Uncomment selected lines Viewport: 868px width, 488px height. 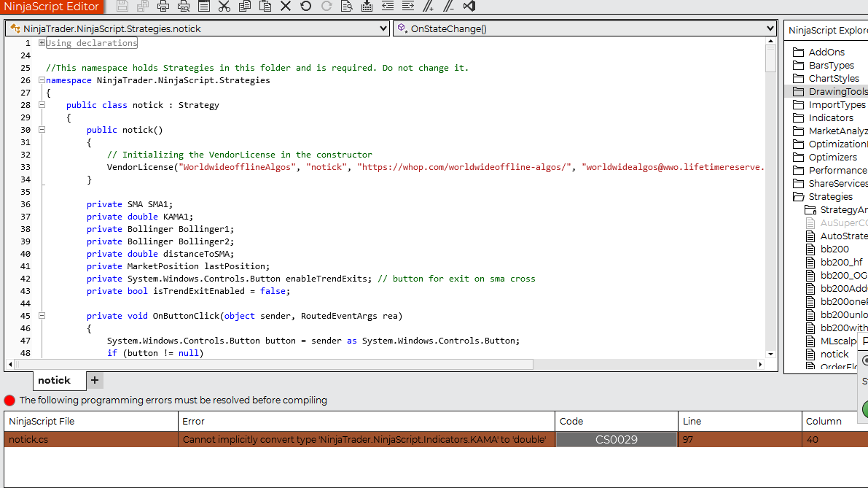click(448, 6)
